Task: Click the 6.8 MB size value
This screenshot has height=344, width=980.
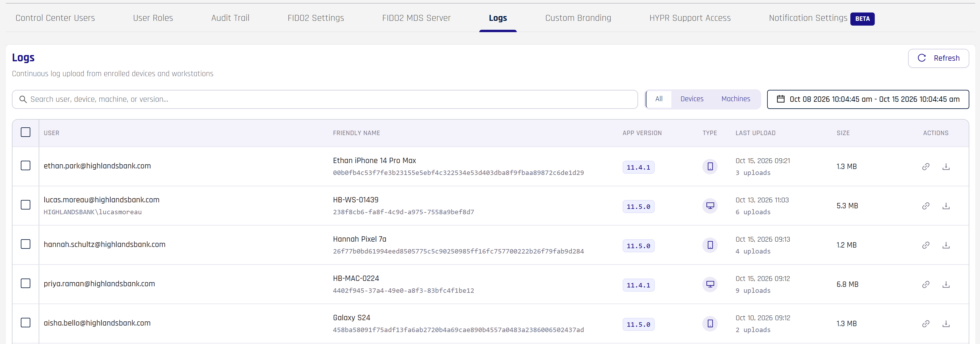Action: (847, 284)
